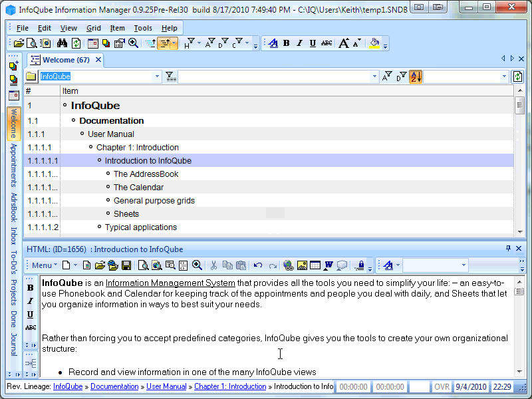The width and height of the screenshot is (532, 399).
Task: Click the Paste clipboard icon in HTML toolbar
Action: point(241,265)
